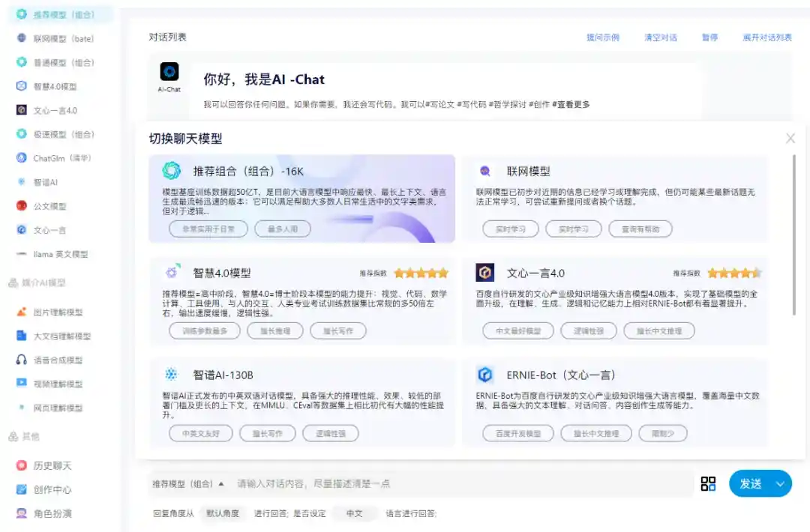Click the grid icon beside the send button
The height and width of the screenshot is (532, 810).
click(x=708, y=483)
